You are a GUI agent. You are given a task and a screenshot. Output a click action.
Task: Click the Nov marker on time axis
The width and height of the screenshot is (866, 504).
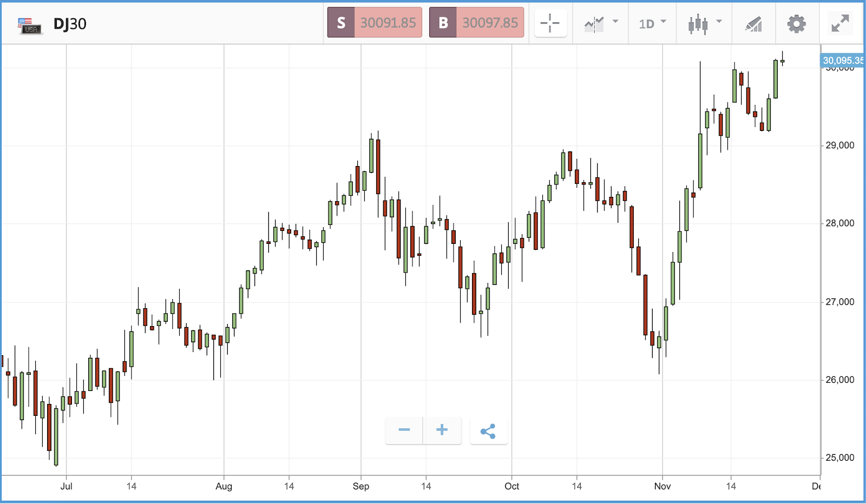pyautogui.click(x=662, y=486)
